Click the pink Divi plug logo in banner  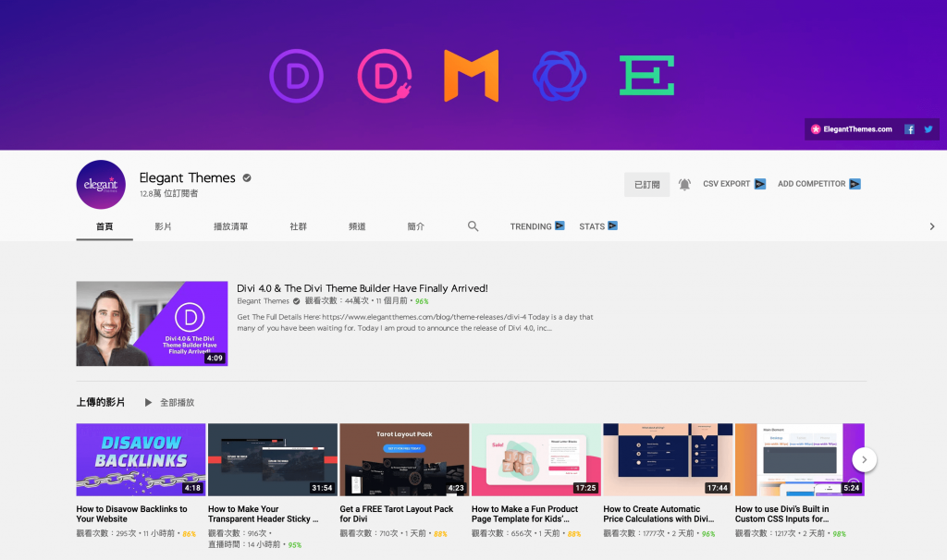pos(385,76)
